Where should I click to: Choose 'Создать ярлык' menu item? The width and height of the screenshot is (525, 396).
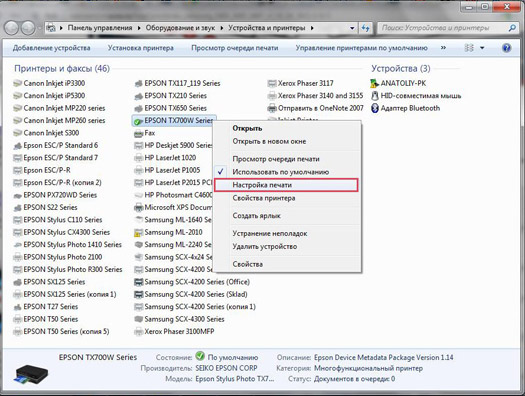point(256,216)
